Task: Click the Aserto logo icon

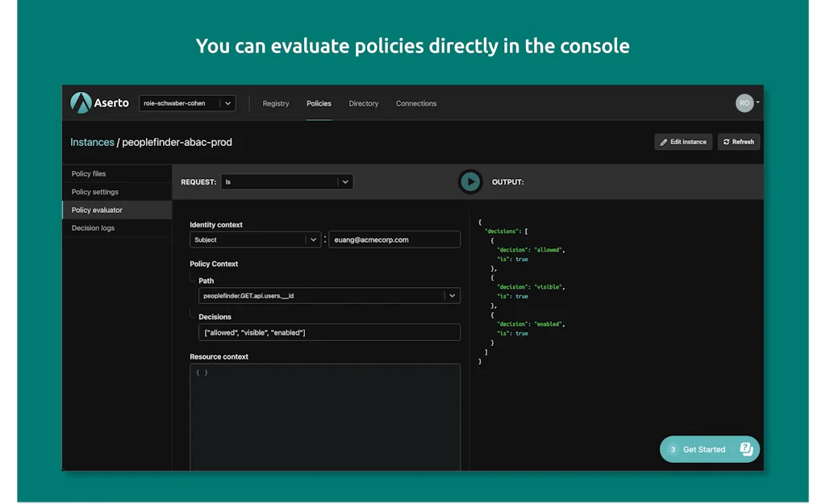Action: [81, 103]
